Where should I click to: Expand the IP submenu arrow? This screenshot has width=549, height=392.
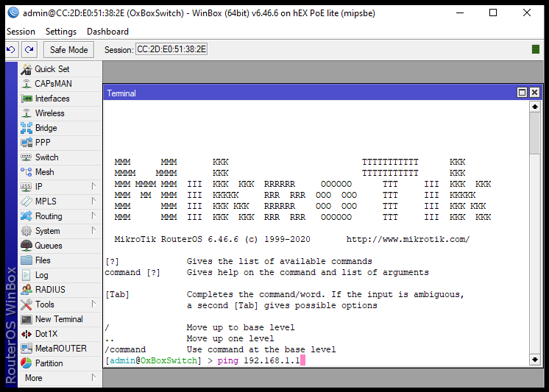93,186
